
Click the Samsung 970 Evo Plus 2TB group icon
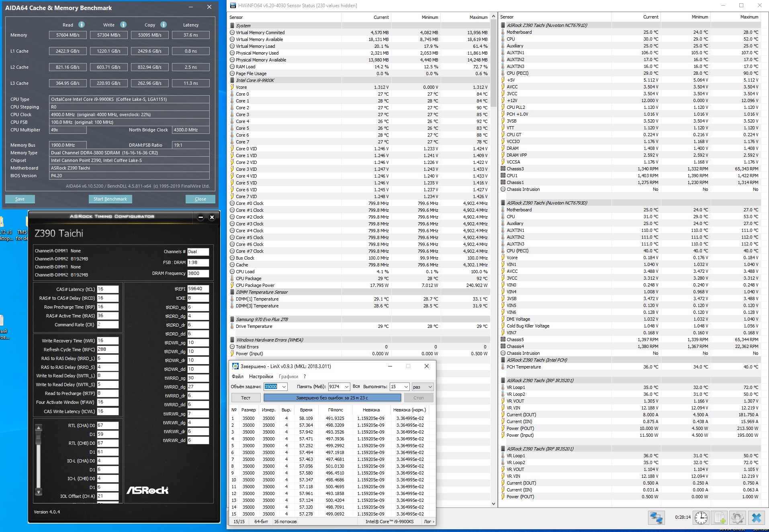tap(232, 319)
